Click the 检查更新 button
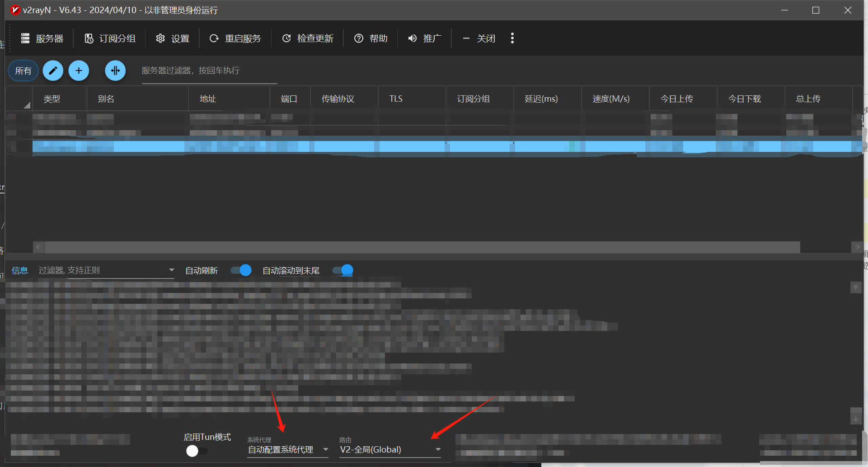 (308, 38)
